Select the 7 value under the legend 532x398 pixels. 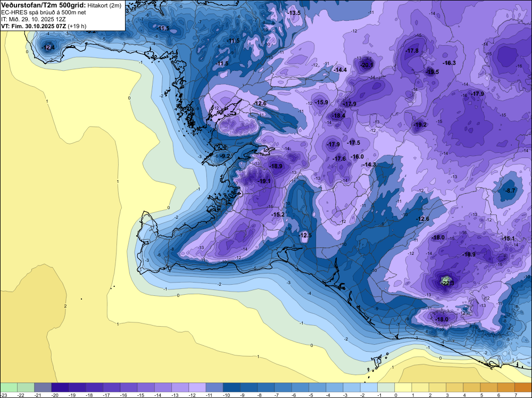pos(517,395)
